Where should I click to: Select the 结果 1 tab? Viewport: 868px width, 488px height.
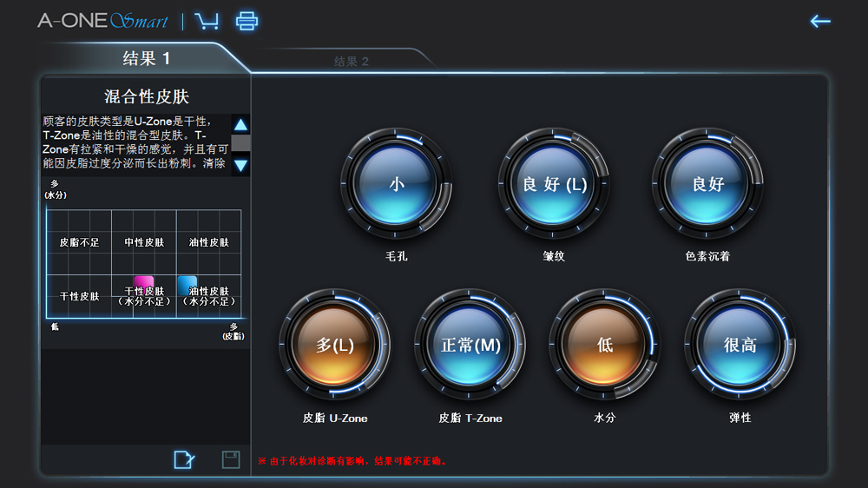[x=146, y=59]
